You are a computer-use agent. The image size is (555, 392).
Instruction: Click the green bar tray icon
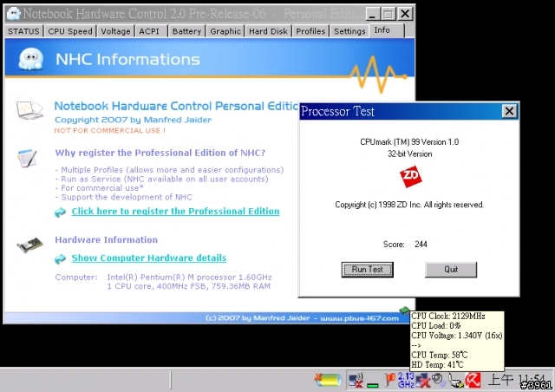(x=372, y=385)
